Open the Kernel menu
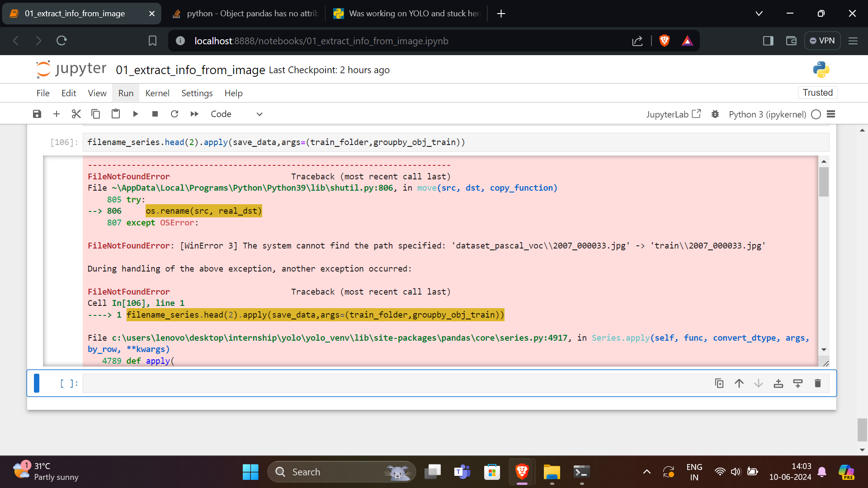Viewport: 868px width, 488px height. 157,93
